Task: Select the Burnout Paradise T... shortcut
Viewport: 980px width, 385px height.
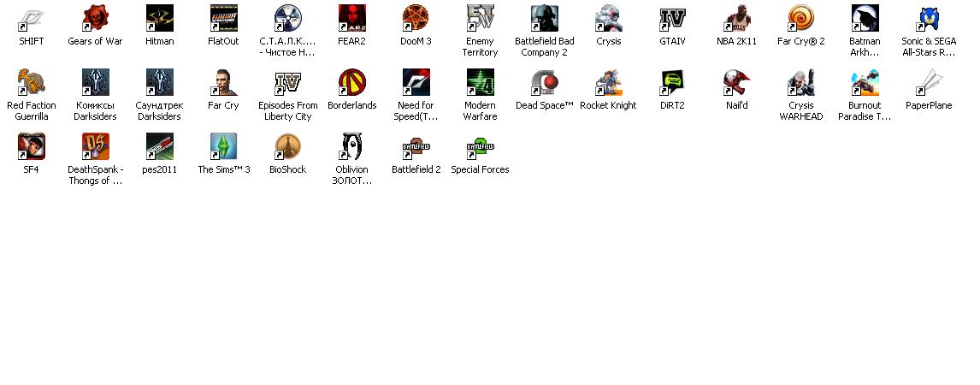Action: pyautogui.click(x=865, y=82)
